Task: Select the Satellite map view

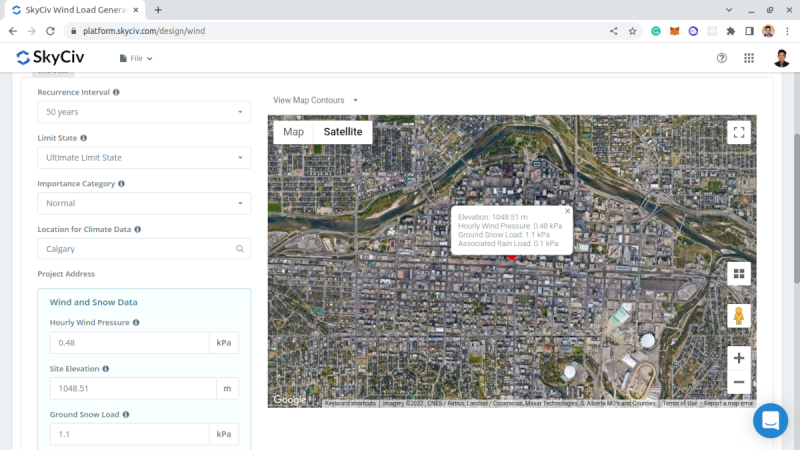Action: click(x=342, y=132)
